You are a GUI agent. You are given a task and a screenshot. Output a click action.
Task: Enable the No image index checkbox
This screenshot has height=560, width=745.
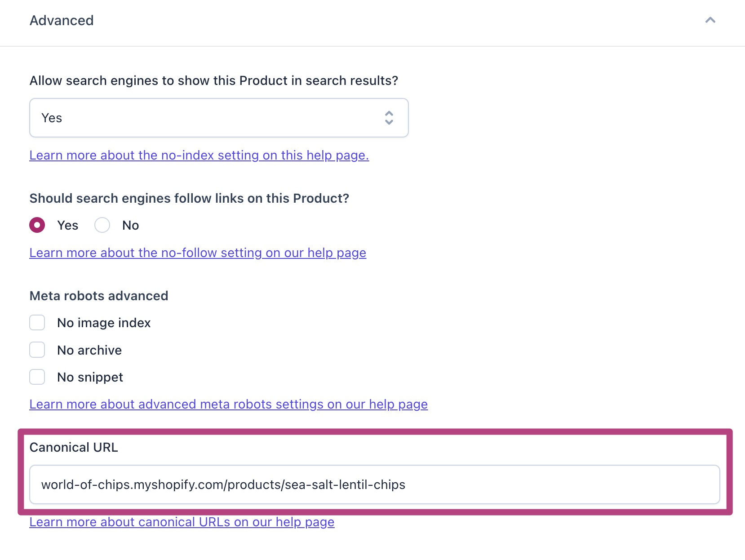click(x=37, y=323)
